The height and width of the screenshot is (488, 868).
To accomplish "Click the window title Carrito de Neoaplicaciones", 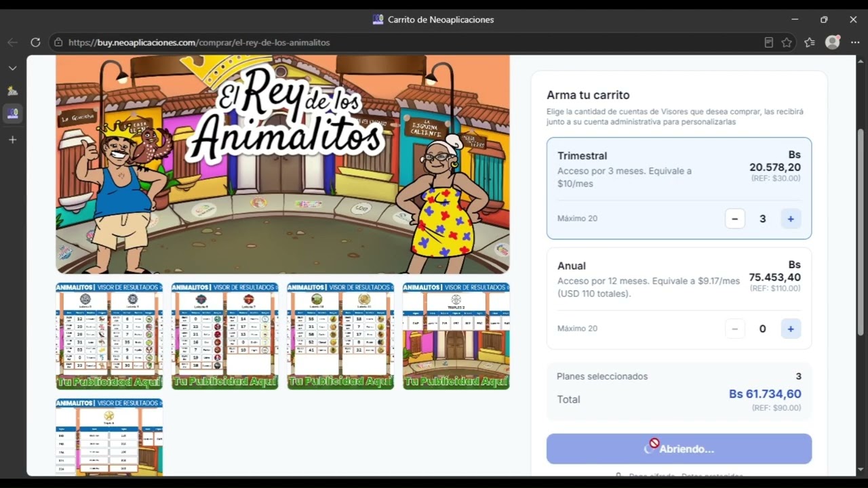I will (x=441, y=20).
